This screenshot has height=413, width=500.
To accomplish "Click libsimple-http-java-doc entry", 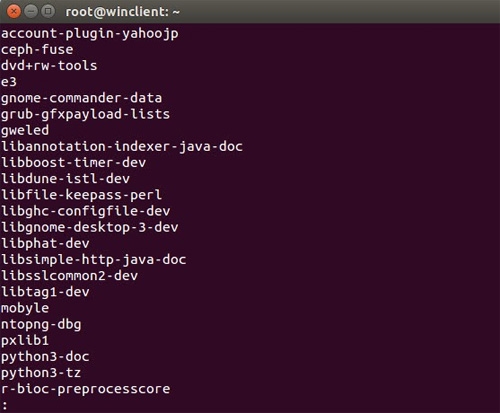I will 94,260.
